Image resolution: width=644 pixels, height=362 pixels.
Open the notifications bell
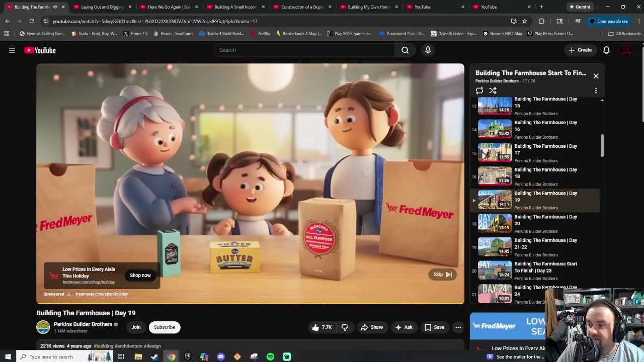[606, 50]
